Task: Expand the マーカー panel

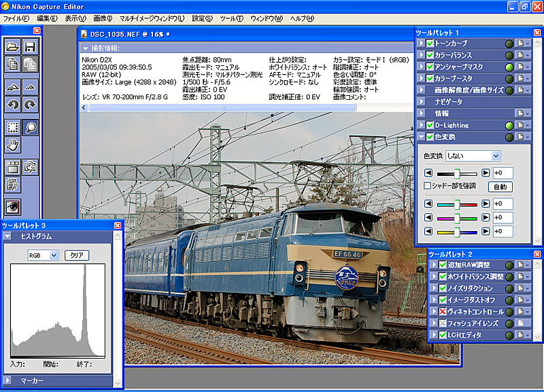Action: pos(7,380)
